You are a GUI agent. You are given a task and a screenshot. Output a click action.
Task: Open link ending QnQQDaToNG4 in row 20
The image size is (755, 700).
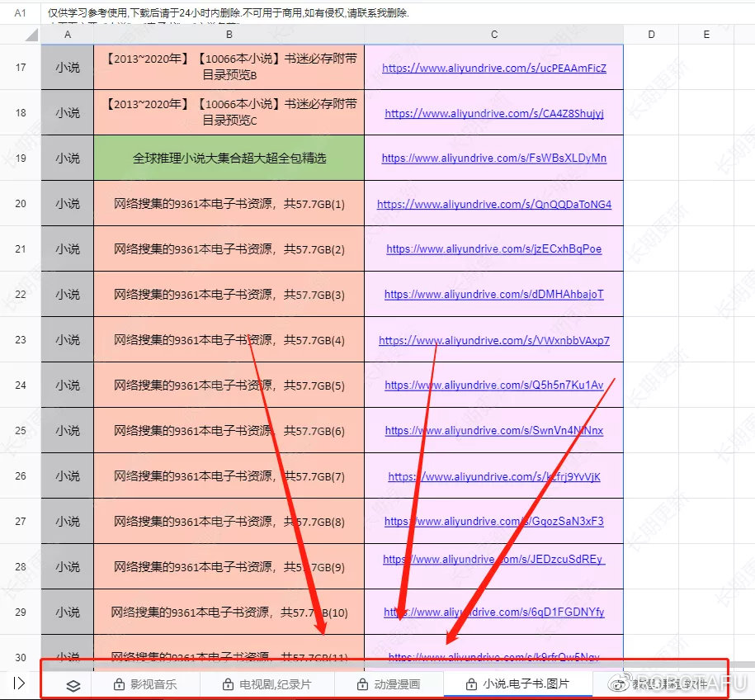pos(494,204)
